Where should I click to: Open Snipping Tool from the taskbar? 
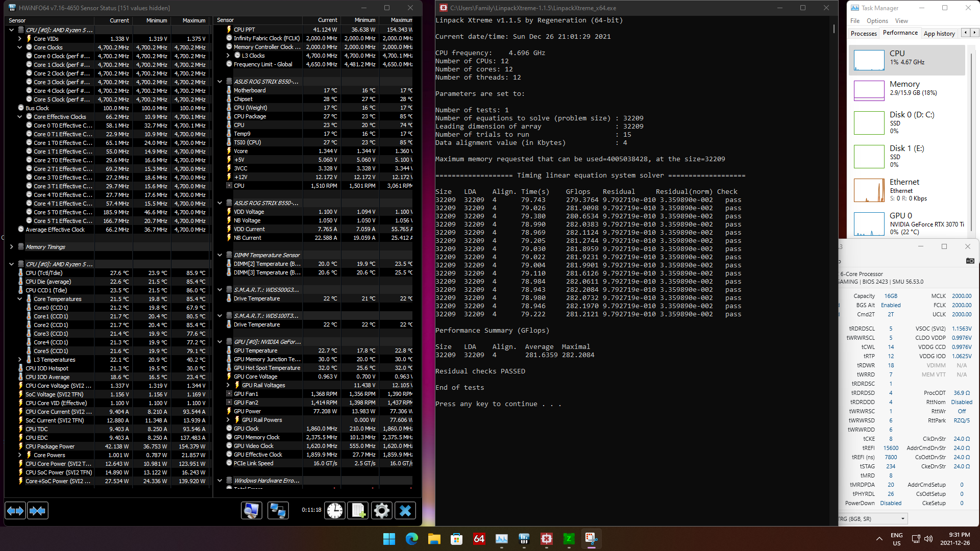(x=591, y=539)
